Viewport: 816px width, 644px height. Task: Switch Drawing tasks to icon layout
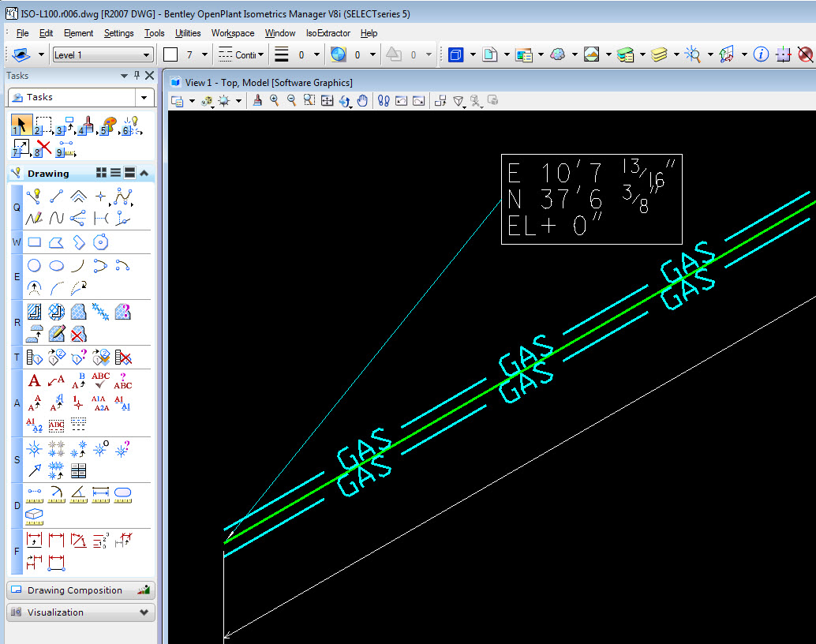[x=102, y=173]
